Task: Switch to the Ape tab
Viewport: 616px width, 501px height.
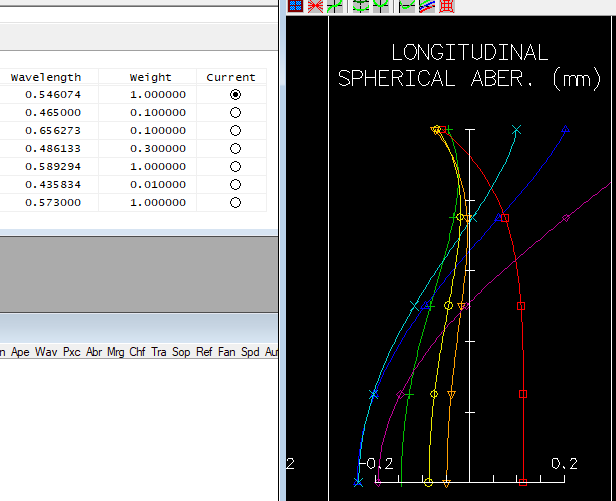Action: (20, 352)
